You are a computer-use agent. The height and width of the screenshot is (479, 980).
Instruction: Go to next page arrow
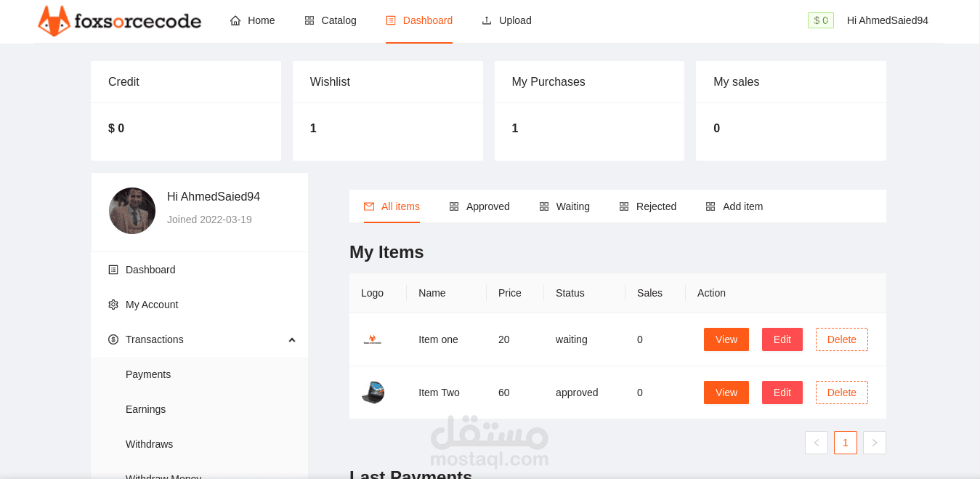875,443
